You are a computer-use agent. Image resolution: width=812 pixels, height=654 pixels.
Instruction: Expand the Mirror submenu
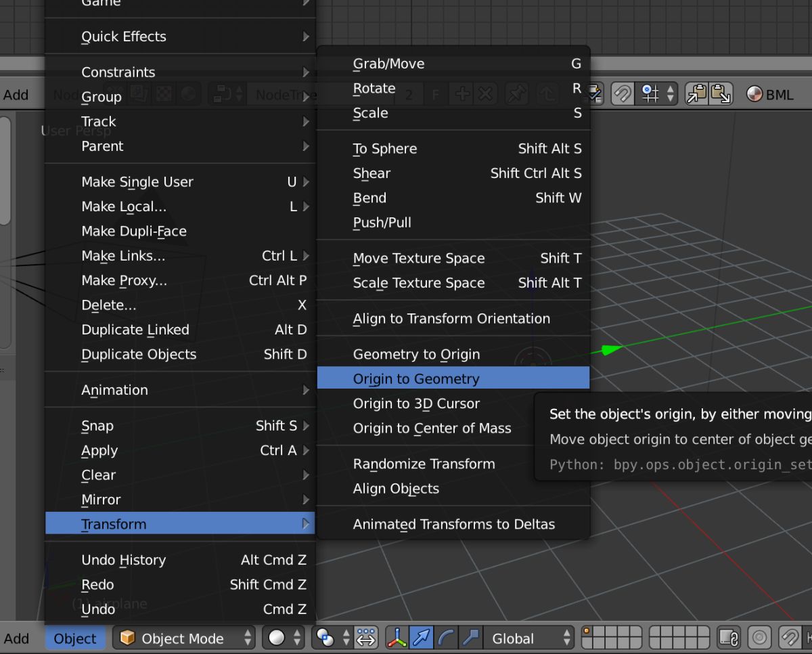tap(180, 500)
